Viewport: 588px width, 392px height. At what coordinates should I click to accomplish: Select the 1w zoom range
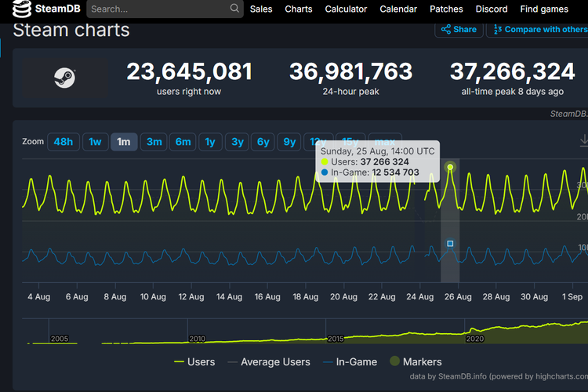[x=95, y=142]
